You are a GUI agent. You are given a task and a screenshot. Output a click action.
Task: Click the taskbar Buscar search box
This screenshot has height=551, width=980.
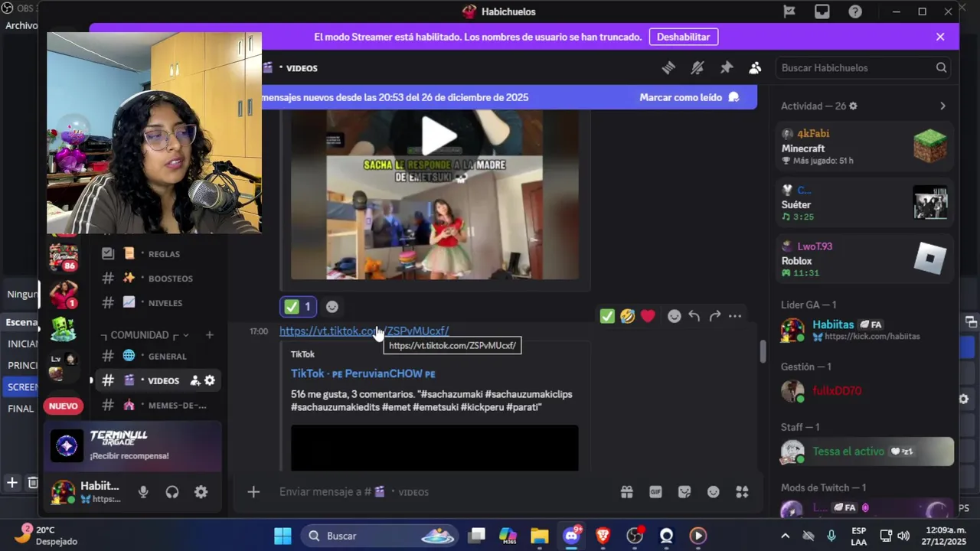coord(380,536)
